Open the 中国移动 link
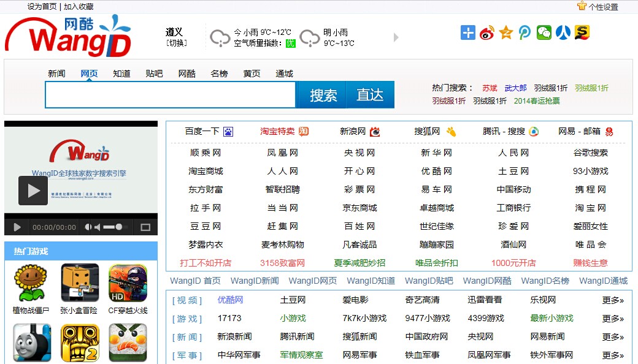 pyautogui.click(x=513, y=190)
